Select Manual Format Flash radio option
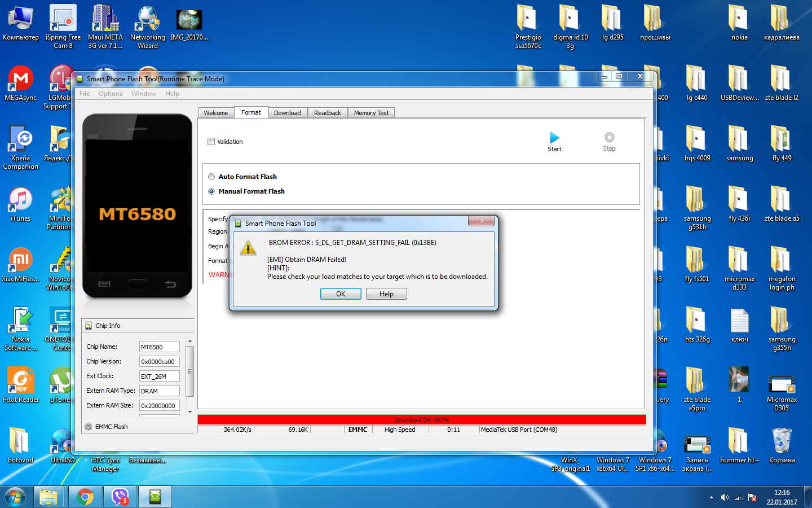Screen dimensions: 812x508 coord(211,191)
